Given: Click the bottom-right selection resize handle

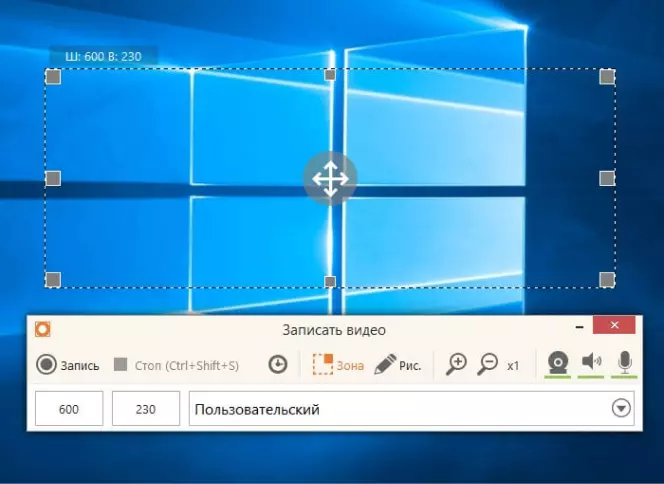Looking at the screenshot, I should pyautogui.click(x=607, y=279).
